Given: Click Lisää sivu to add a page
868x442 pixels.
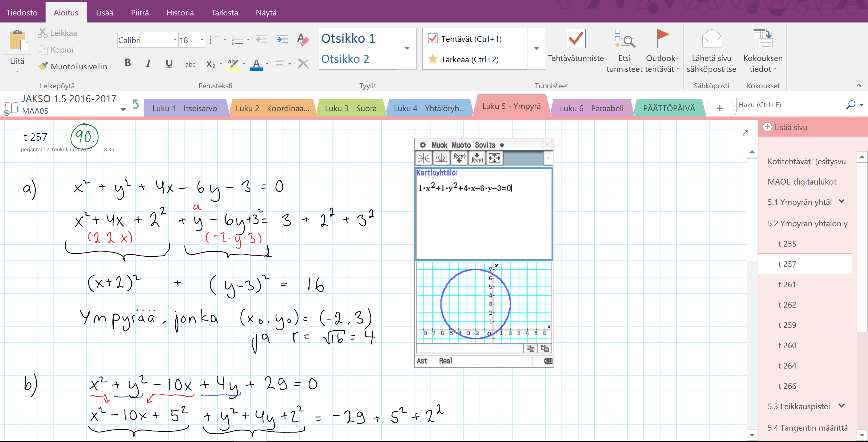Looking at the screenshot, I should [785, 127].
